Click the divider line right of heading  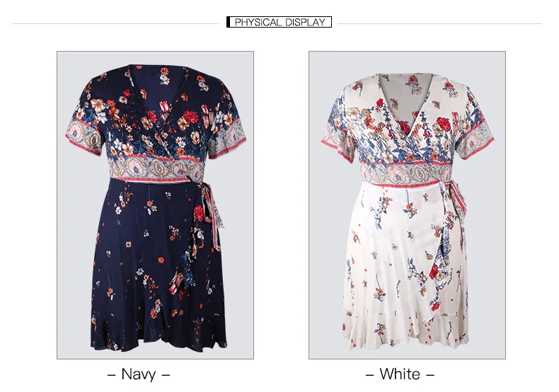click(x=439, y=24)
